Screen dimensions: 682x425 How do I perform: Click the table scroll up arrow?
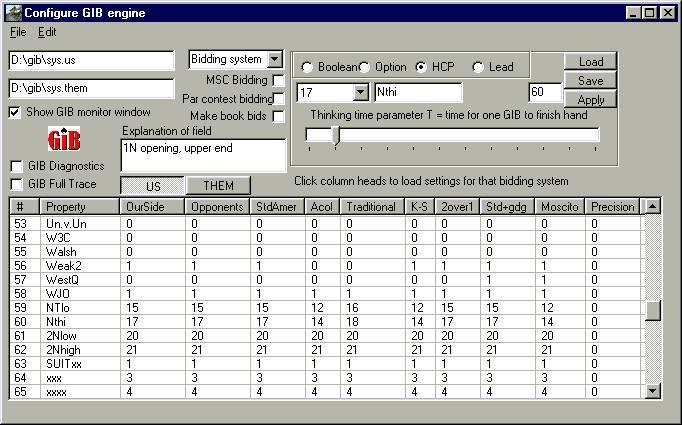click(x=653, y=207)
